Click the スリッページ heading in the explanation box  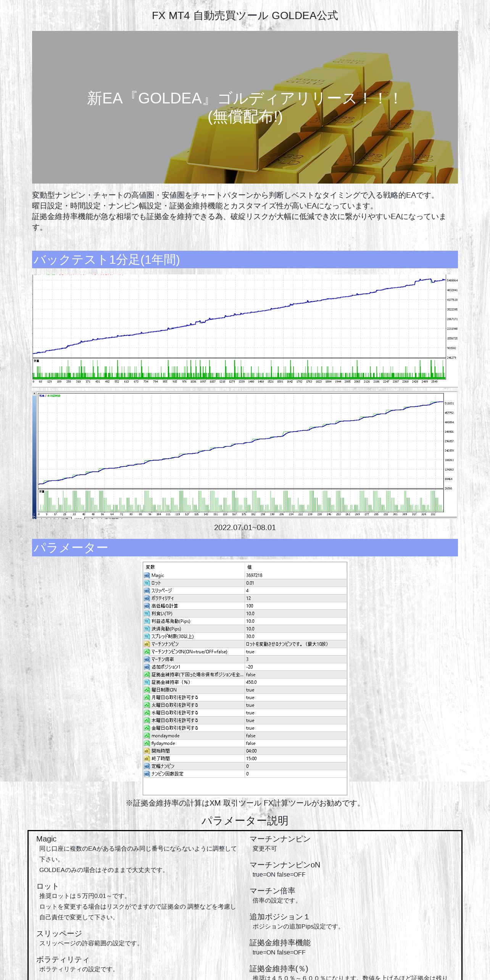click(59, 933)
